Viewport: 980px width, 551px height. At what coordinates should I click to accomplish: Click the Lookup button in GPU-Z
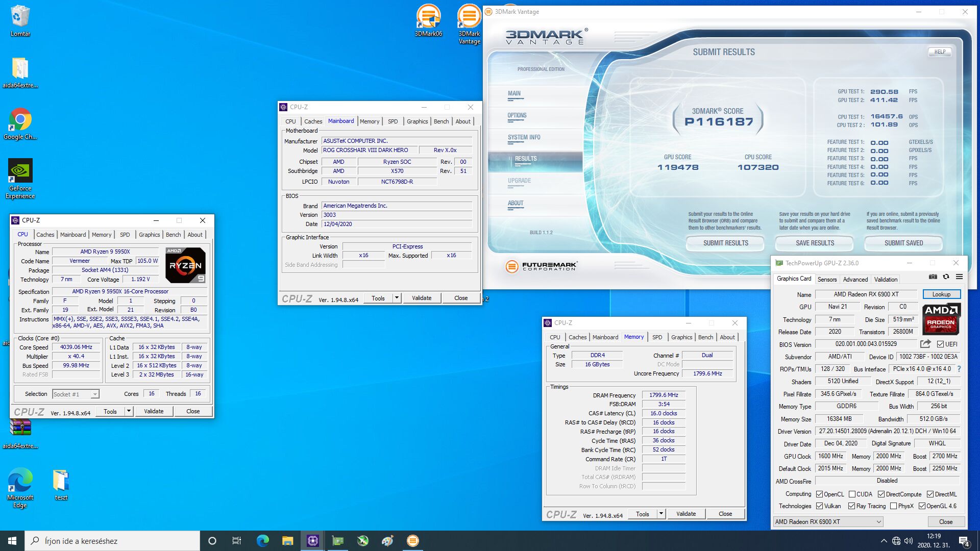(941, 294)
